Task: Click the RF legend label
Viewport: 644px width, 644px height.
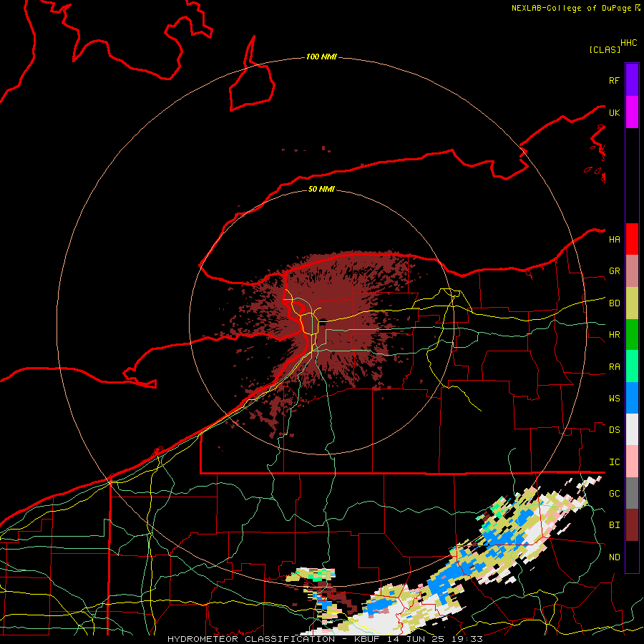Action: (614, 80)
